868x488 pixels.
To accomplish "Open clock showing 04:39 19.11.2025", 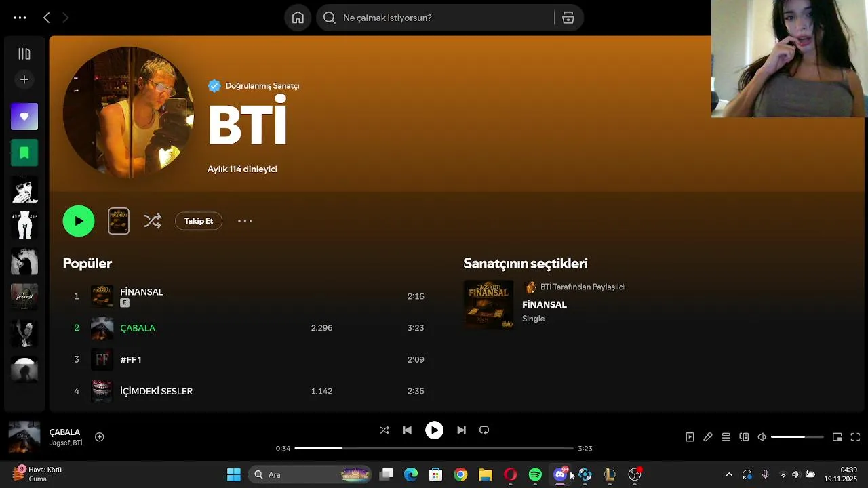I will pyautogui.click(x=840, y=474).
